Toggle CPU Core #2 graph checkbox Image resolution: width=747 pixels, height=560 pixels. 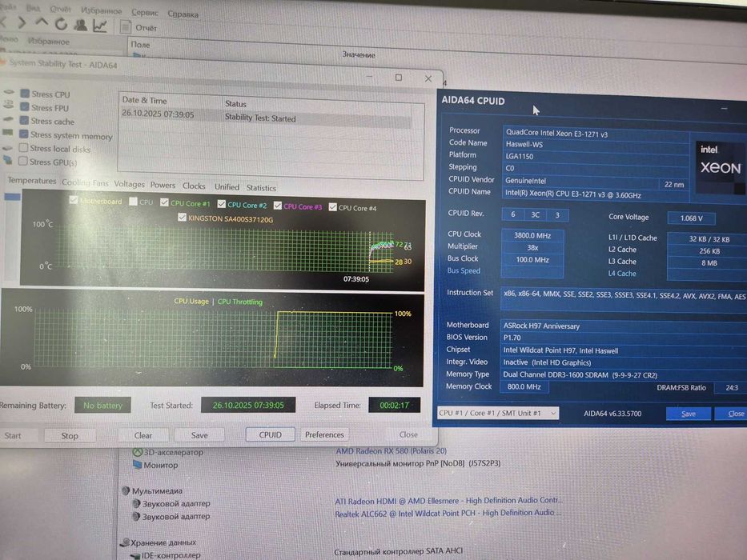coord(222,204)
